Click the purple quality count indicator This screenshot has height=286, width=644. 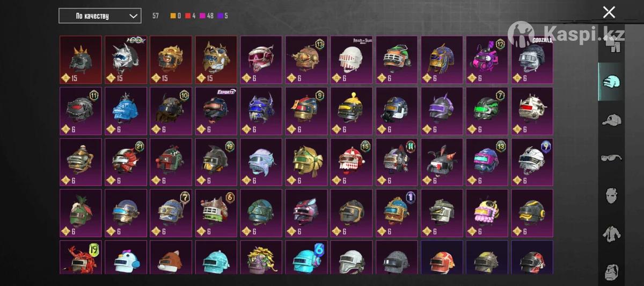point(222,16)
